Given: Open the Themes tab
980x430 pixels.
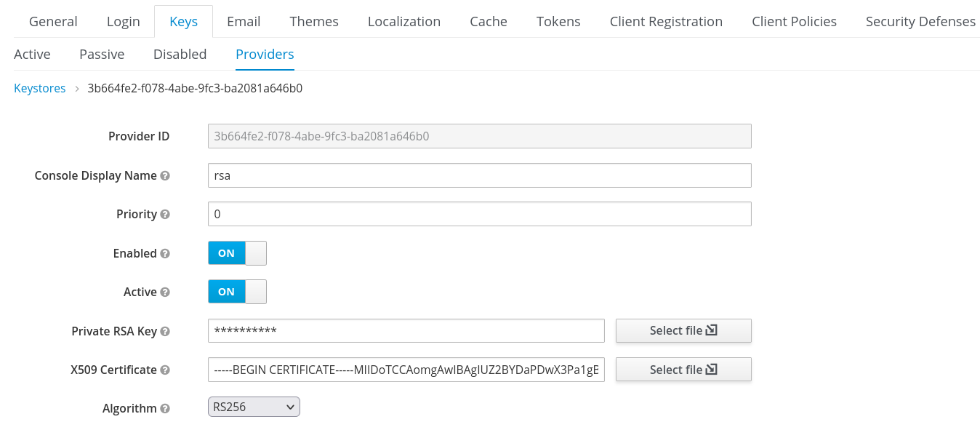Looking at the screenshot, I should click(313, 21).
